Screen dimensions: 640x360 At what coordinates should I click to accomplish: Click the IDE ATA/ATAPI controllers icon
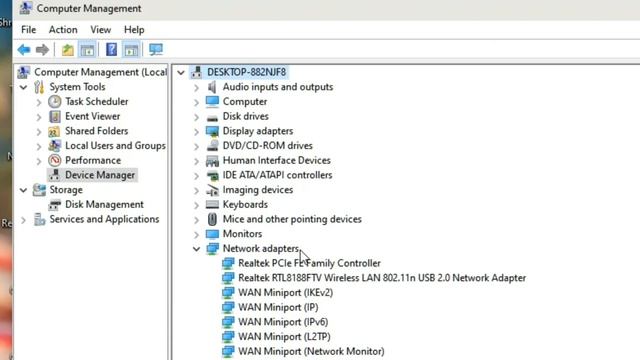click(x=212, y=176)
